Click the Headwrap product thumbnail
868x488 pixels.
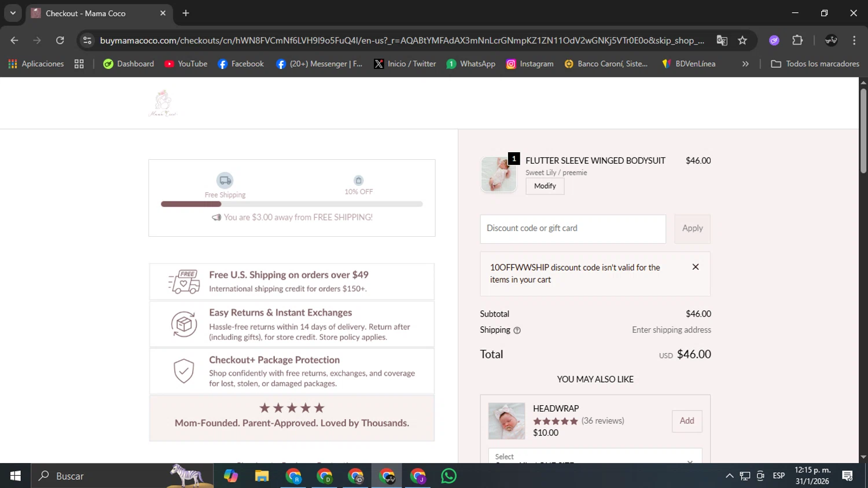click(506, 421)
